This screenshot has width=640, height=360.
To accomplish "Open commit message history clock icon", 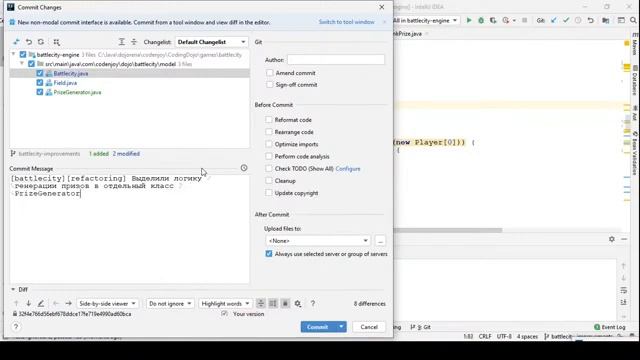I will click(x=244, y=168).
